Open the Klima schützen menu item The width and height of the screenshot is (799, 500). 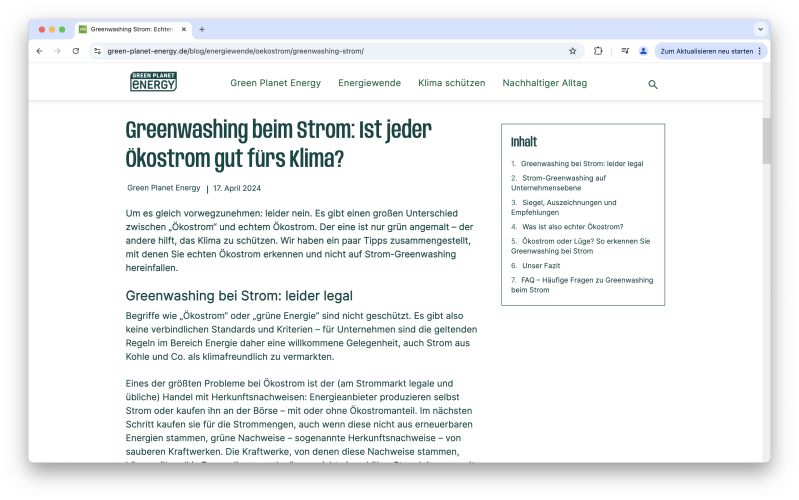tap(451, 83)
